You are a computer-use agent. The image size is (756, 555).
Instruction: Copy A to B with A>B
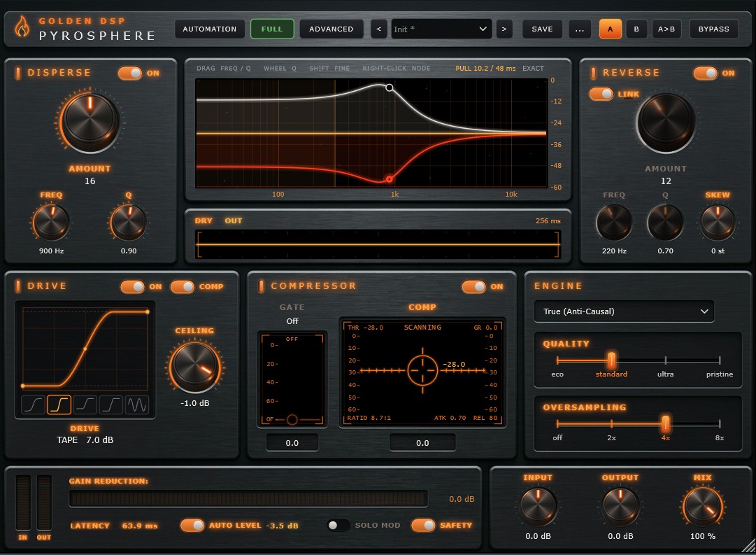(666, 29)
